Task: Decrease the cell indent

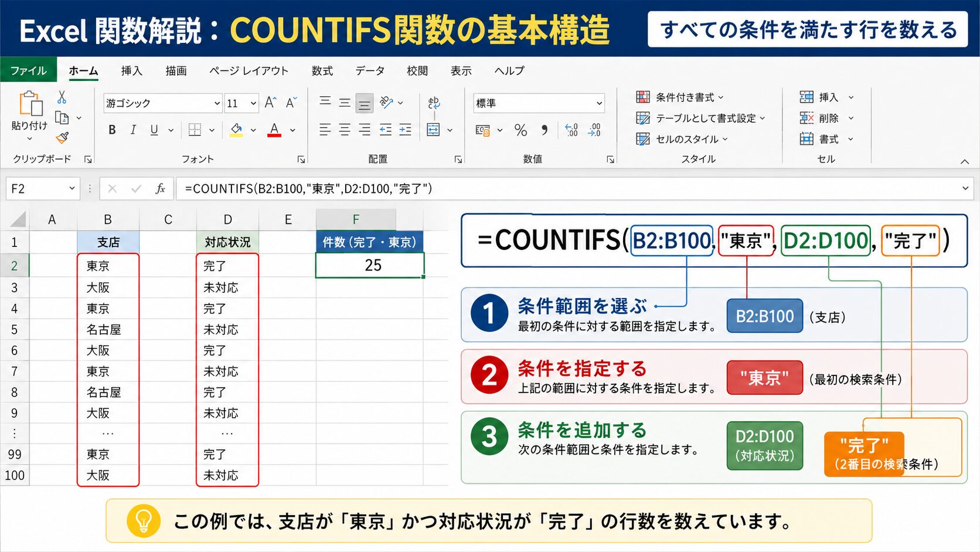Action: (x=385, y=130)
